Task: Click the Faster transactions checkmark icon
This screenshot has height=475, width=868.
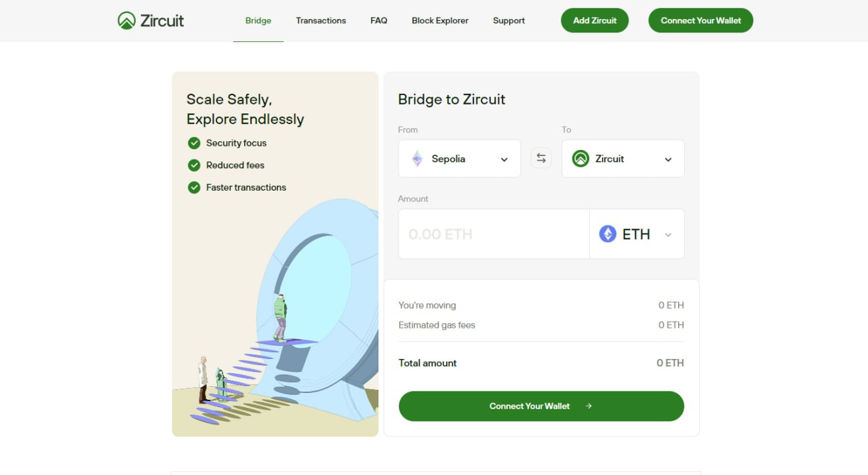Action: click(194, 187)
